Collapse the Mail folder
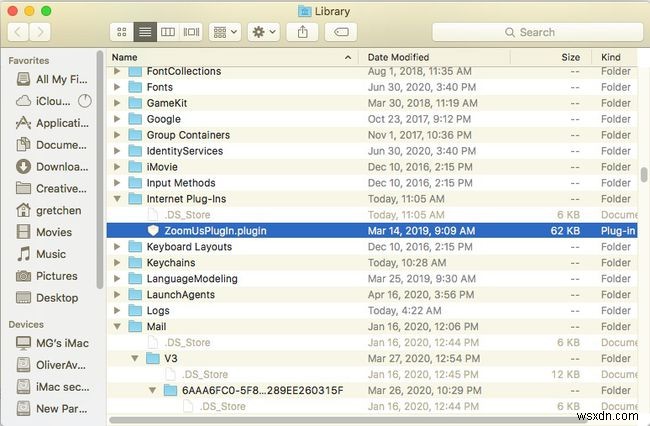This screenshot has width=650, height=426. (x=117, y=327)
